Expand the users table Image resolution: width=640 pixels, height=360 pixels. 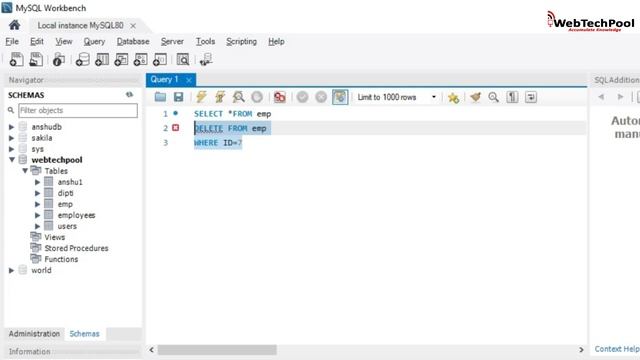[x=38, y=226]
